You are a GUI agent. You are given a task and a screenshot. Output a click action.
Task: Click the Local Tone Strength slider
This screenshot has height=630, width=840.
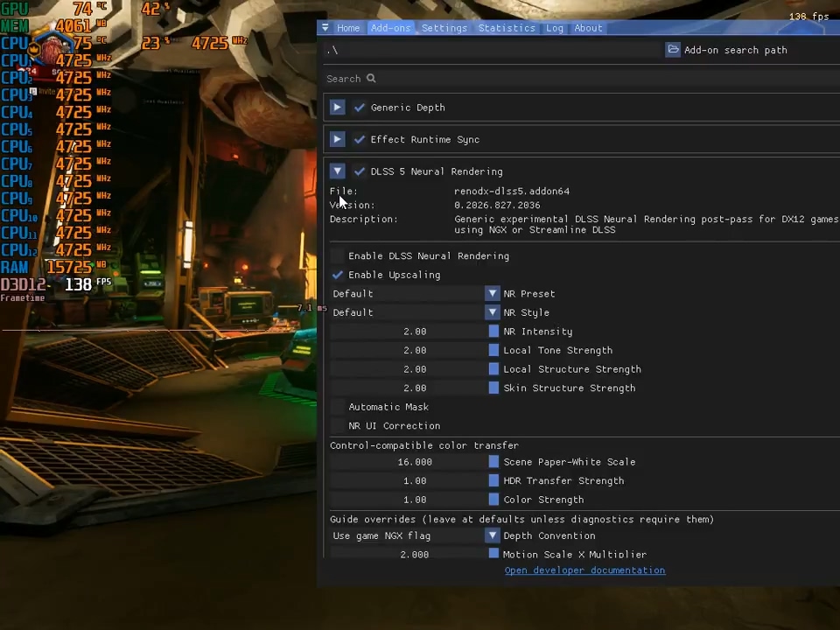coord(415,350)
